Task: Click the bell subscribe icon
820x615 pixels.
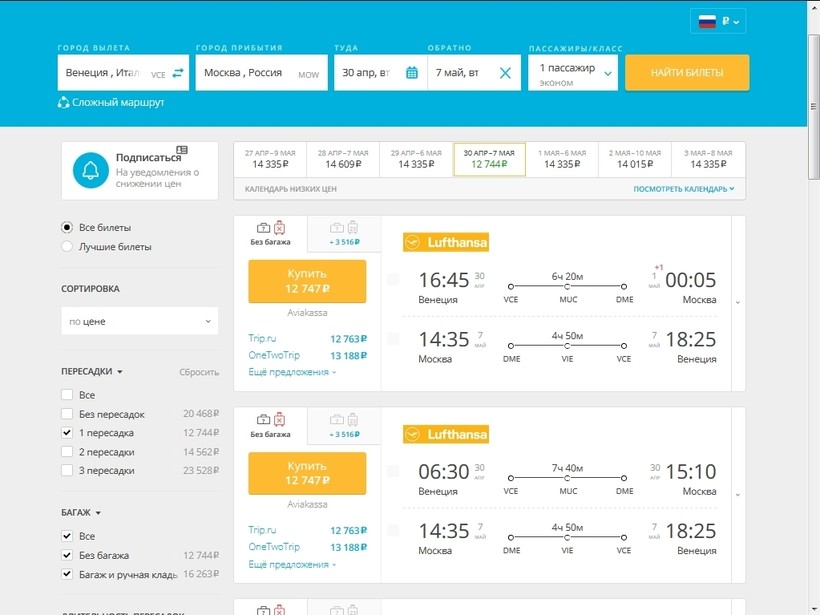Action: tap(90, 171)
